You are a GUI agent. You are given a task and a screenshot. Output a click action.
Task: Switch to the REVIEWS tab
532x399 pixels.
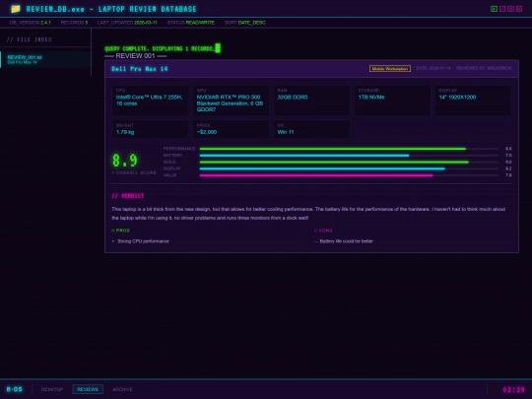click(88, 389)
